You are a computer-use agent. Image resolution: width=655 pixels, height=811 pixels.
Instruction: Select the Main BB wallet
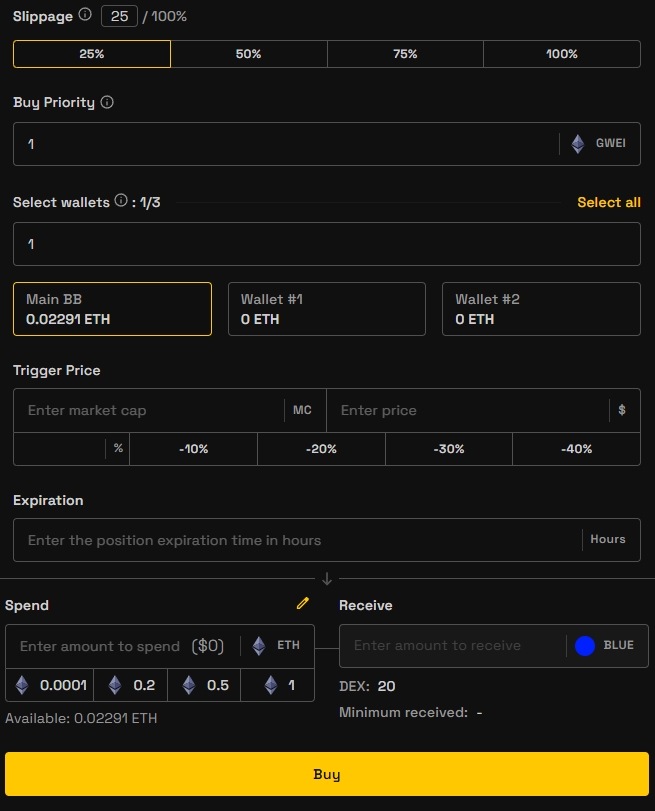(x=112, y=309)
